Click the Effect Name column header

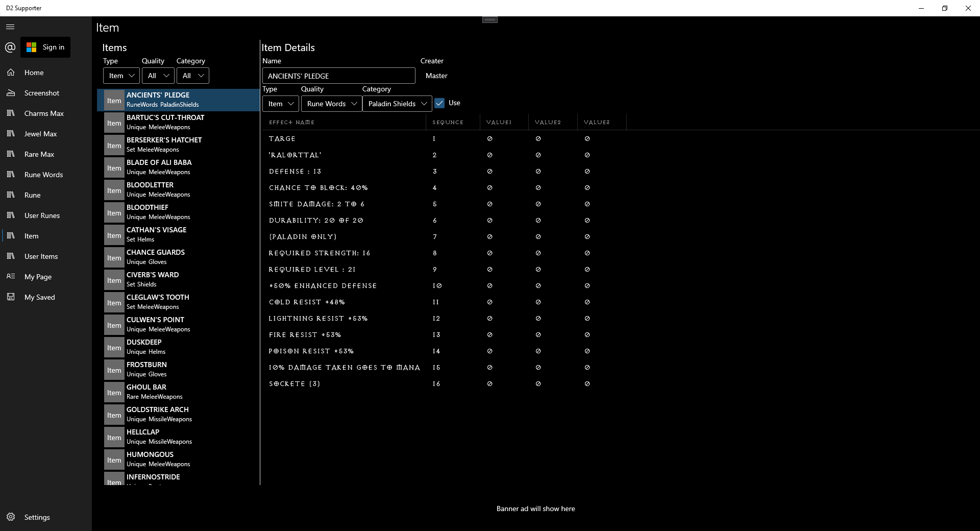(x=345, y=123)
